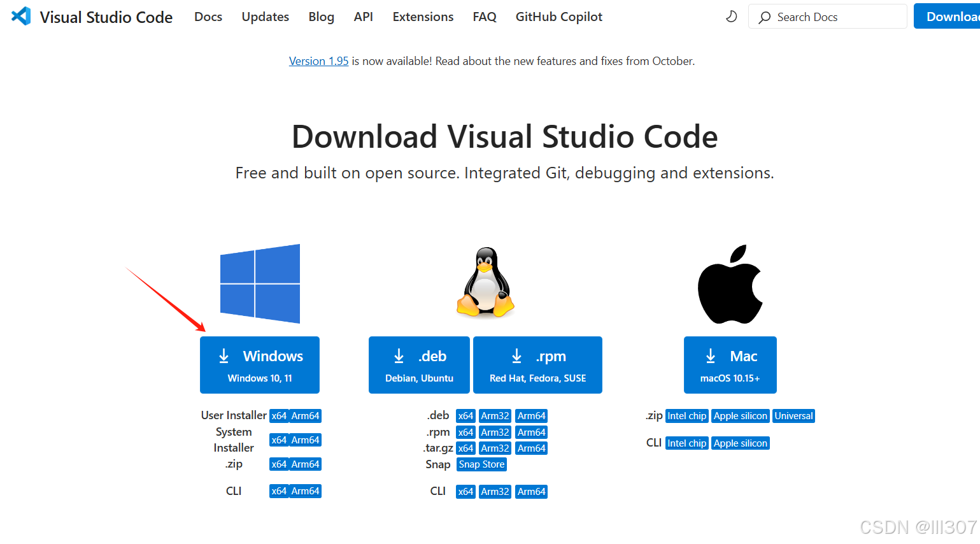Download the Windows 10, 11 installer
The height and width of the screenshot is (544, 980).
pyautogui.click(x=260, y=365)
